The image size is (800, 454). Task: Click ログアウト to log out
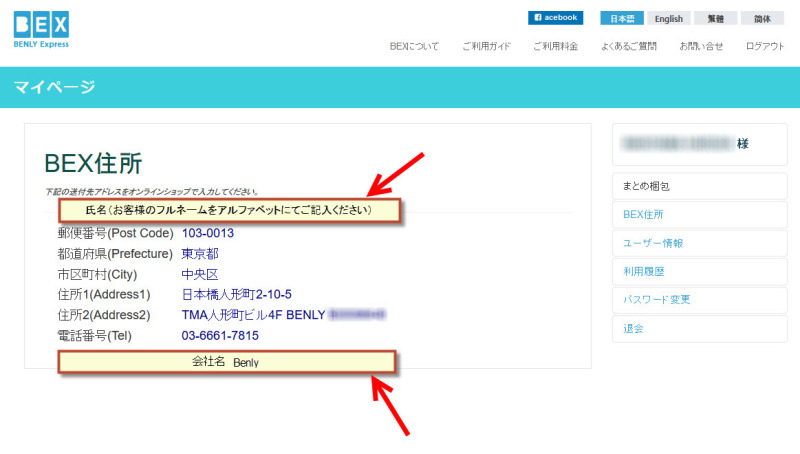(x=764, y=46)
